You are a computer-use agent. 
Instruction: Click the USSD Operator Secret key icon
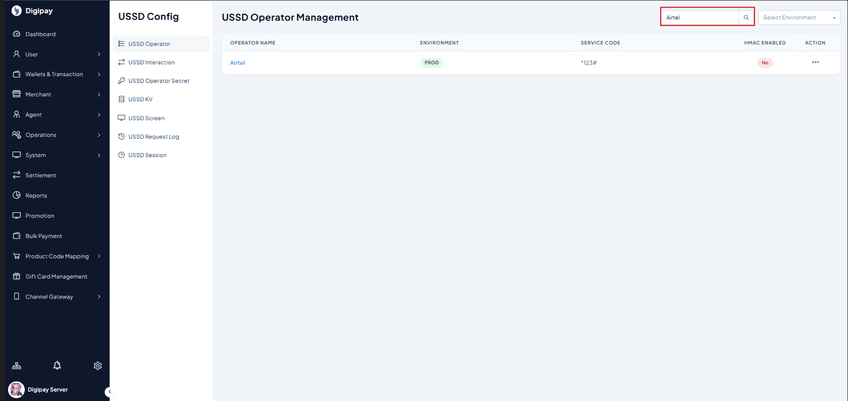point(121,81)
